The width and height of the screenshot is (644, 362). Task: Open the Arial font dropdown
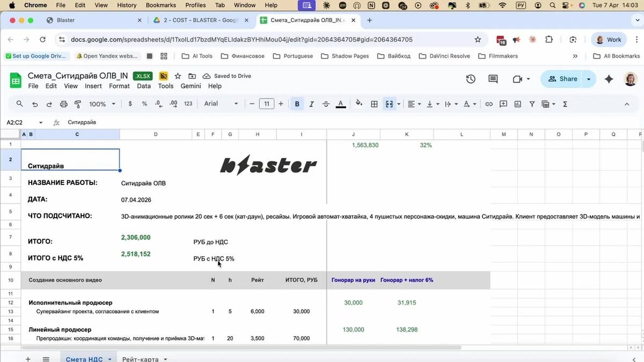(221, 104)
